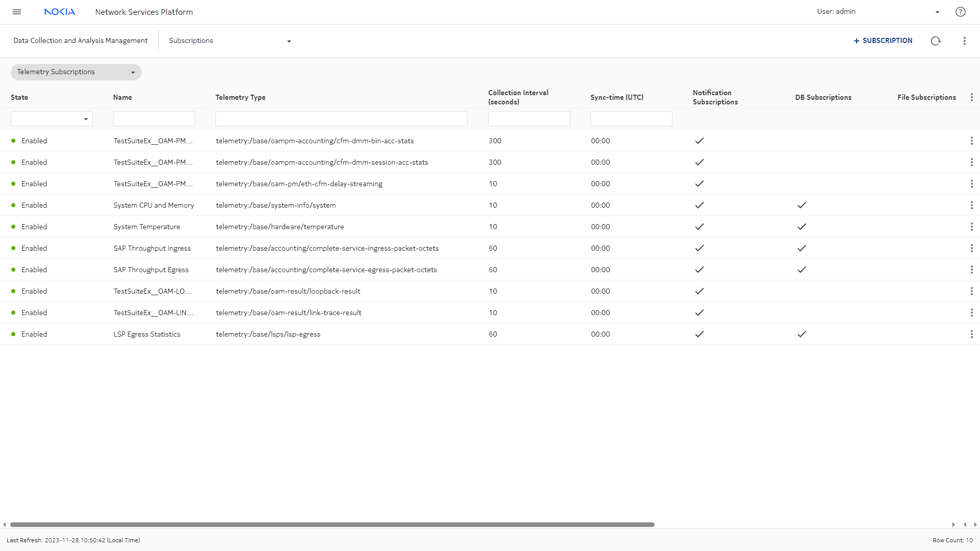The image size is (980, 551).
Task: Sort by the Telemetry Type column header
Action: tap(241, 97)
